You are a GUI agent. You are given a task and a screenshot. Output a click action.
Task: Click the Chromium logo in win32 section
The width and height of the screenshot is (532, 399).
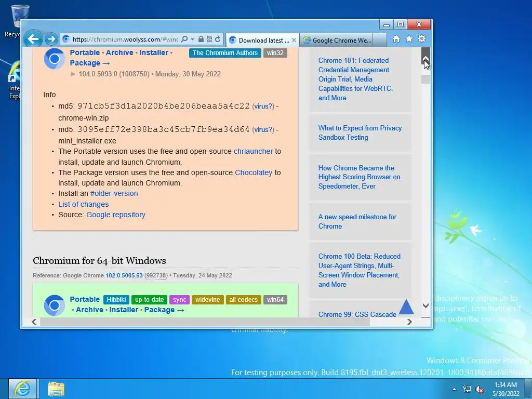pyautogui.click(x=54, y=59)
